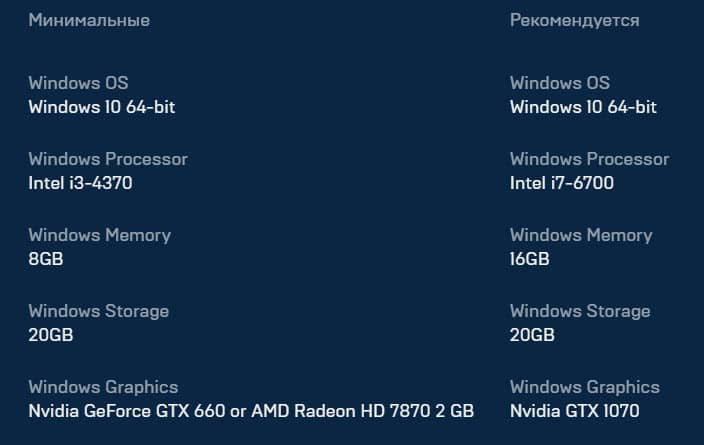Click minimum Windows Storage label
The height and width of the screenshot is (445, 704).
(98, 312)
